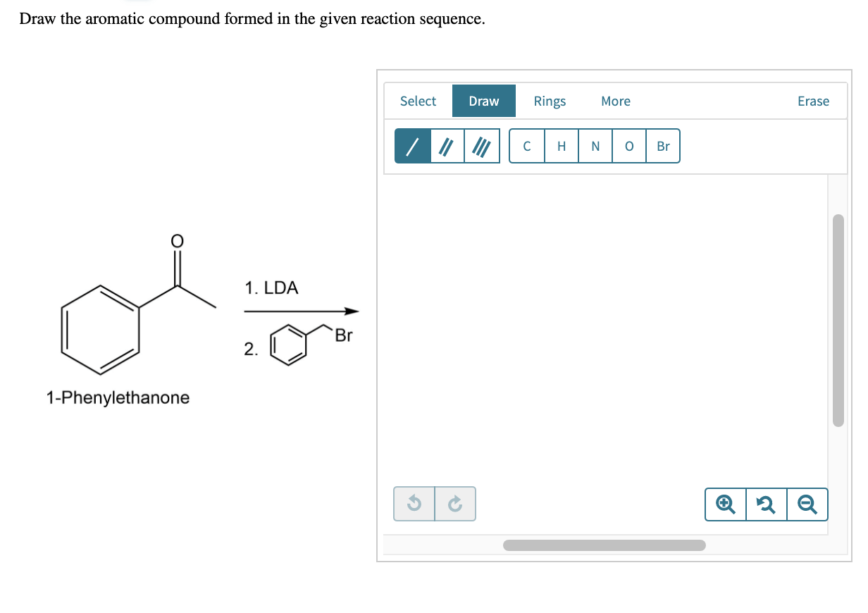868x613 pixels.
Task: Choose the bromine Br atom
Action: click(x=663, y=146)
